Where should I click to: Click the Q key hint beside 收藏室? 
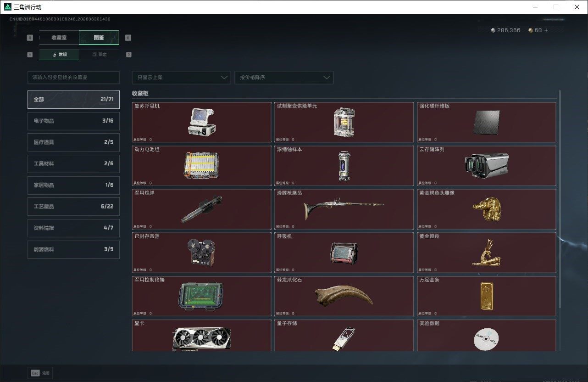click(30, 38)
